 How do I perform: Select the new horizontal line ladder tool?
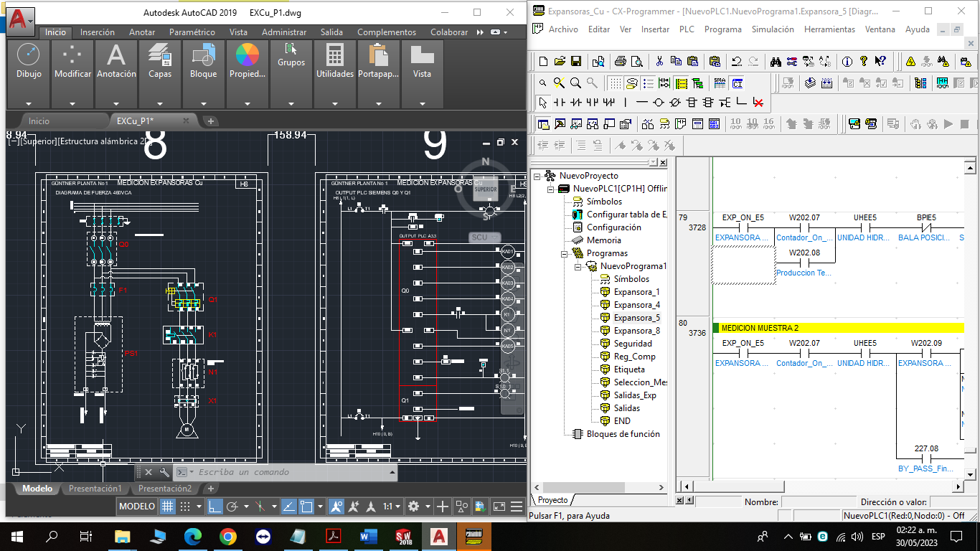642,103
